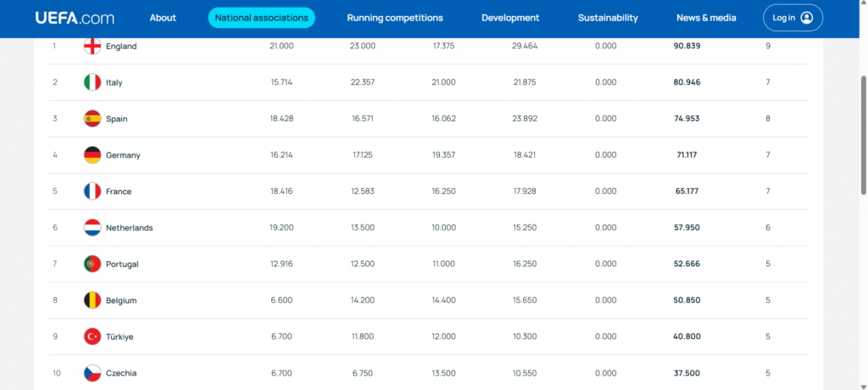
Task: Select the Netherlands flag icon
Action: click(x=92, y=228)
